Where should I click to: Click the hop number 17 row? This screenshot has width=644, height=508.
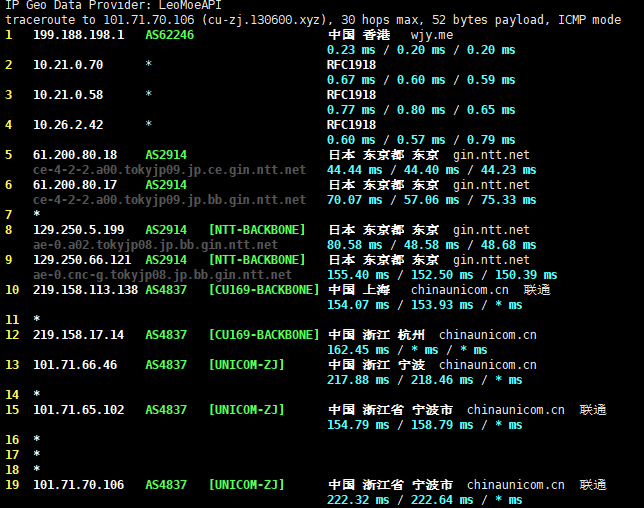pyautogui.click(x=23, y=455)
